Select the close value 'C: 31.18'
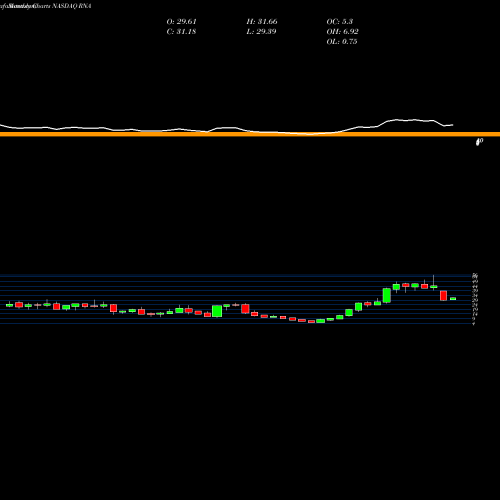This screenshot has width=500, height=500. [x=181, y=32]
